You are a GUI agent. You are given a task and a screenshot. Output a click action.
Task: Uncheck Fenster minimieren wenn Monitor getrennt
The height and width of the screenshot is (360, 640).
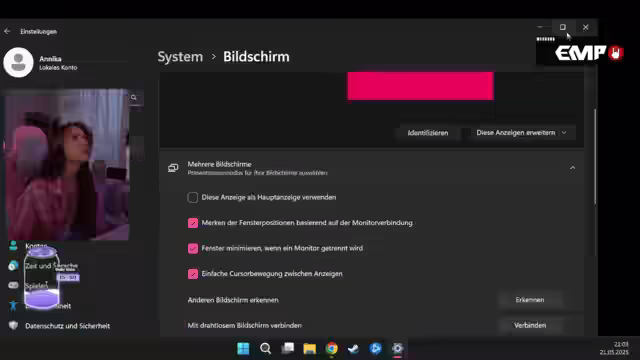click(193, 248)
